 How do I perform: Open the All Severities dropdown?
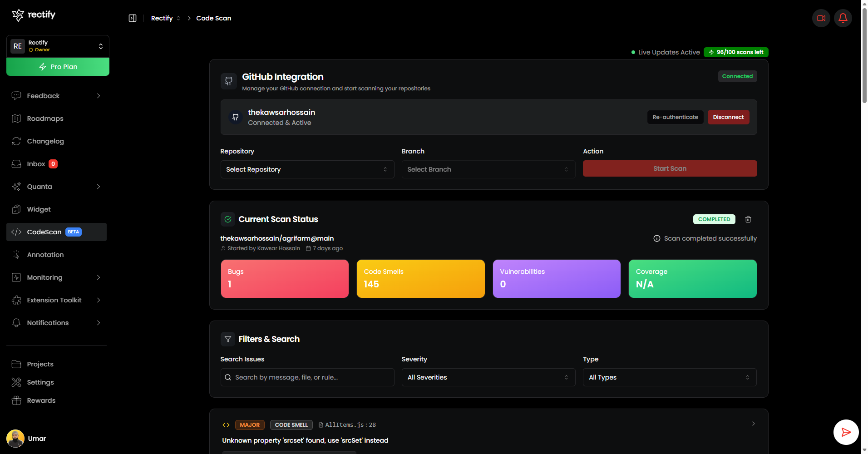pyautogui.click(x=488, y=377)
